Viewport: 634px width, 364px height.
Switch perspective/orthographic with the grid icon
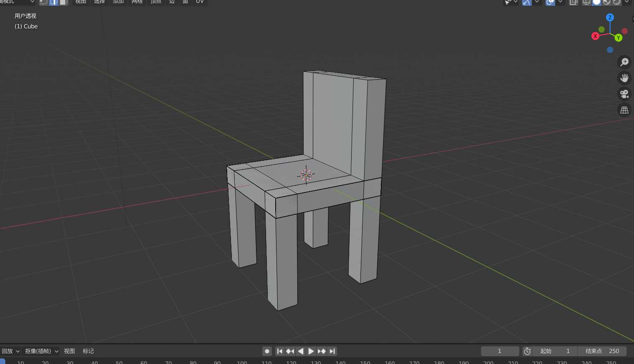coord(624,110)
